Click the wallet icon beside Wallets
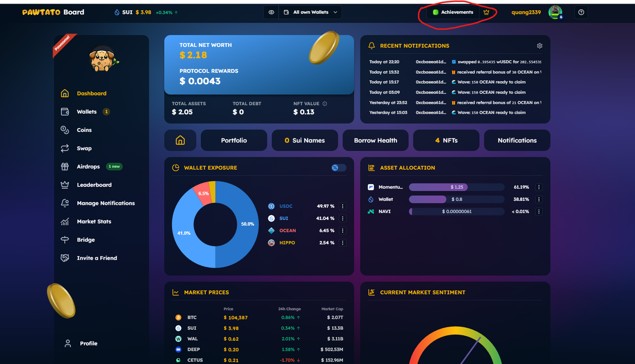Viewport: 635px width, 364px height. click(x=64, y=112)
